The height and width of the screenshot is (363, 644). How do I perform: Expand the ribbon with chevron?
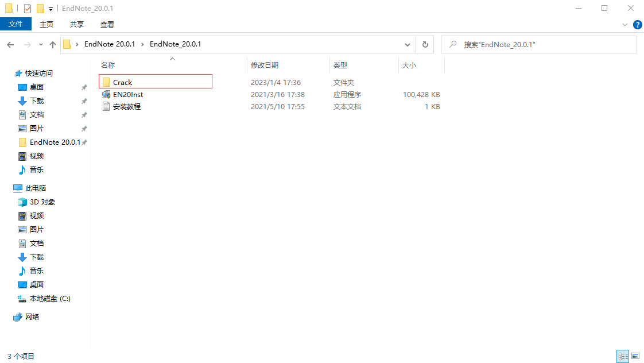click(624, 25)
